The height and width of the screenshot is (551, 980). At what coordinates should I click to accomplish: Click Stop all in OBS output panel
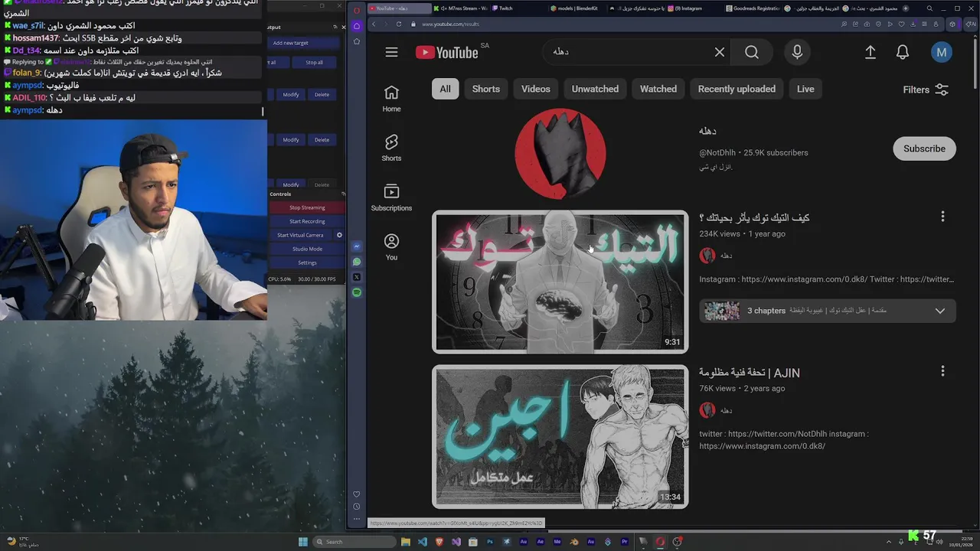coord(314,63)
